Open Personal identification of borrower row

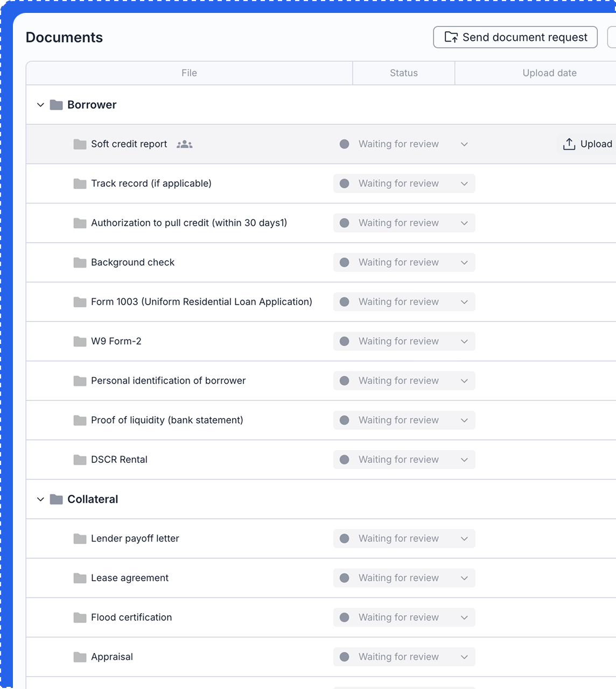(x=168, y=381)
